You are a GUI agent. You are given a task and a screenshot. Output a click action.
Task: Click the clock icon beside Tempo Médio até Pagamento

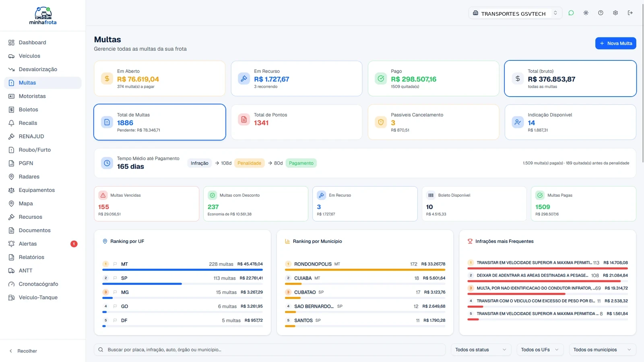[x=107, y=163]
